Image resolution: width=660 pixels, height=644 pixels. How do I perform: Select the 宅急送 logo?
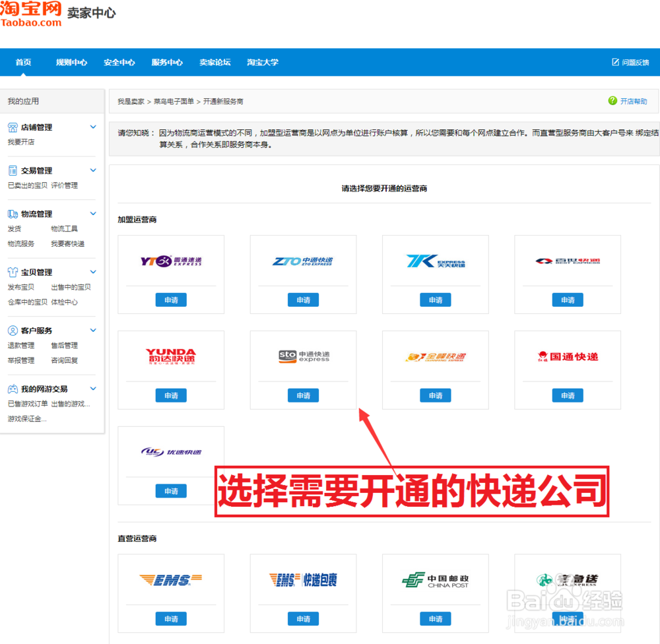click(x=567, y=579)
